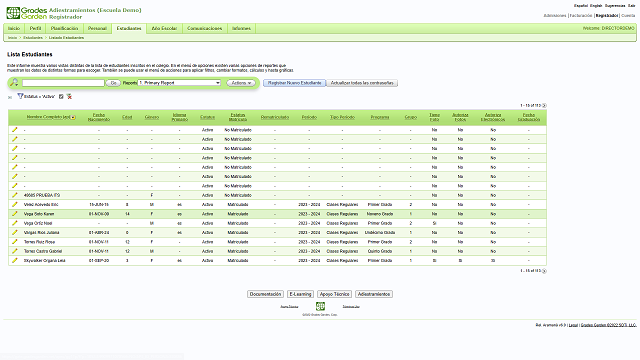This screenshot has width=640, height=360.
Task: Click the filter funnel icon for Estatus
Action: [x=20, y=96]
